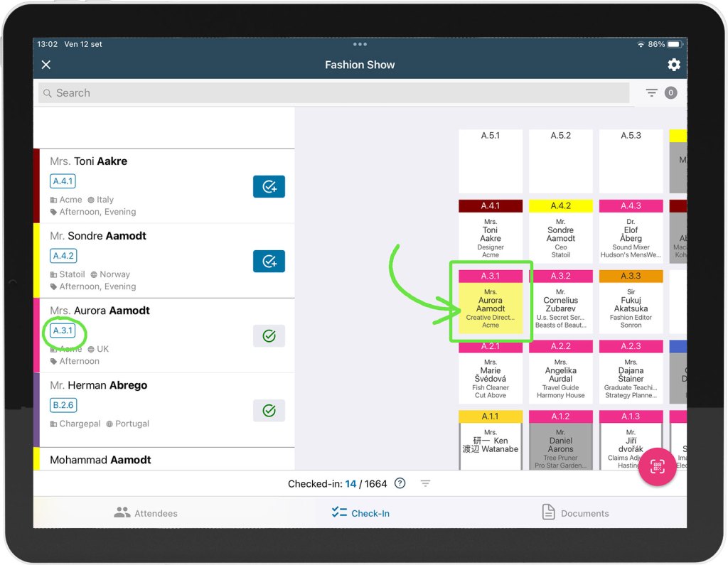Select seat A.4.2 Sondre Aamodt on map

(x=560, y=231)
